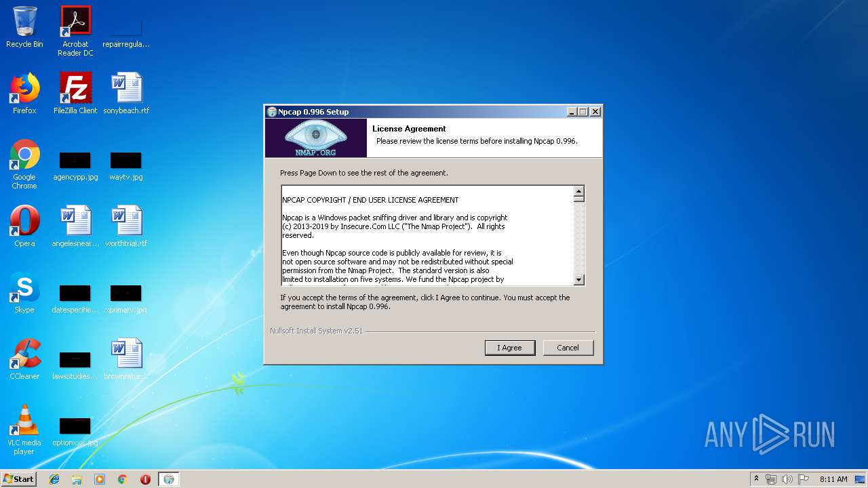Select CCleaner desktop shortcut
868x488 pixels.
pos(24,359)
